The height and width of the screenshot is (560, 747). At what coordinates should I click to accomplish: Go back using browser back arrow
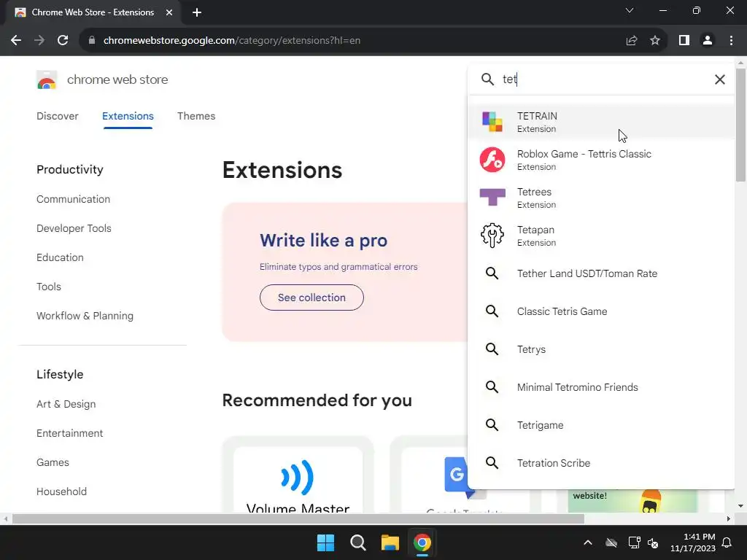16,41
